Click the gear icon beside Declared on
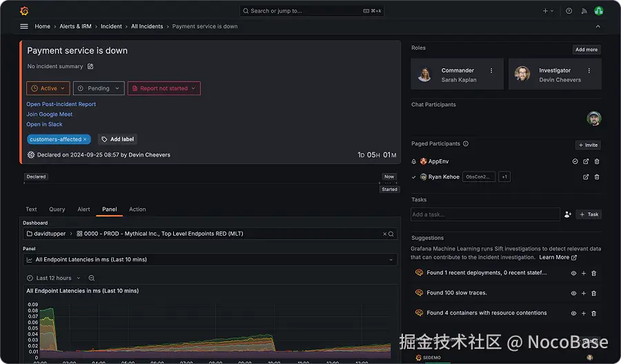Viewport: 621px width, 364px height. click(31, 154)
